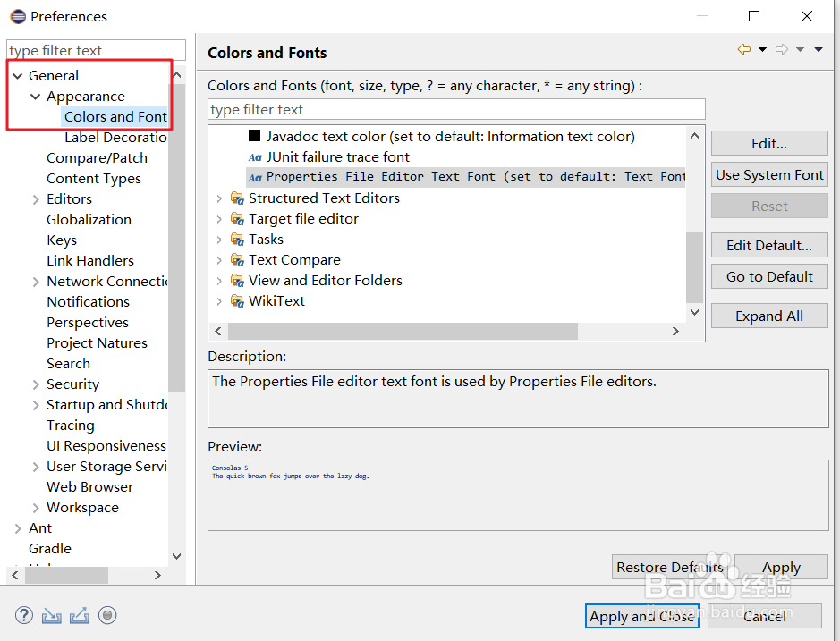Click the yellow back navigation arrow
Image resolution: width=840 pixels, height=641 pixels.
[743, 50]
